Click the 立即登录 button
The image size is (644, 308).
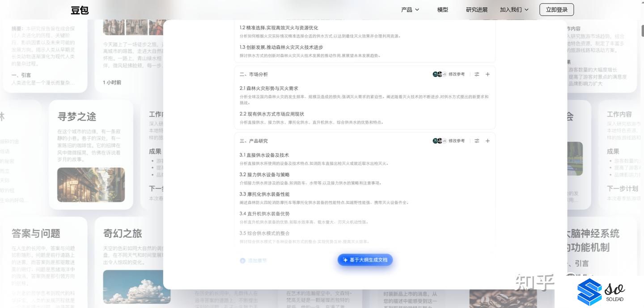point(557,9)
